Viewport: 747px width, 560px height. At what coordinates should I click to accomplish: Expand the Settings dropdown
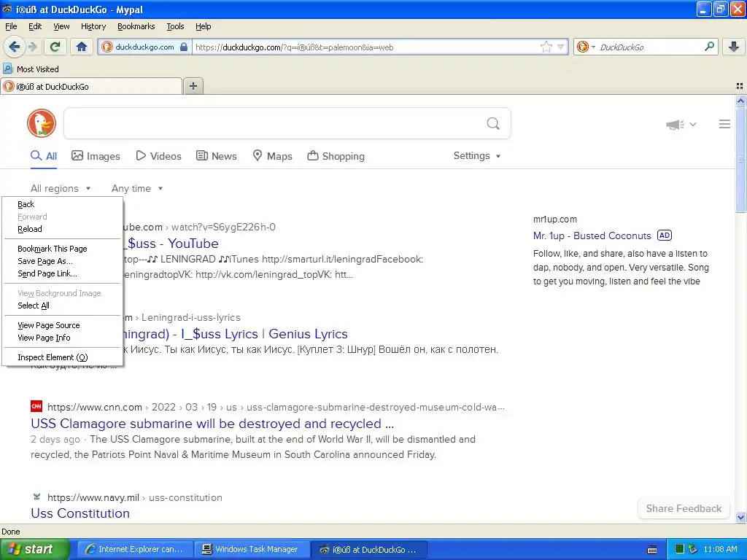coord(477,156)
